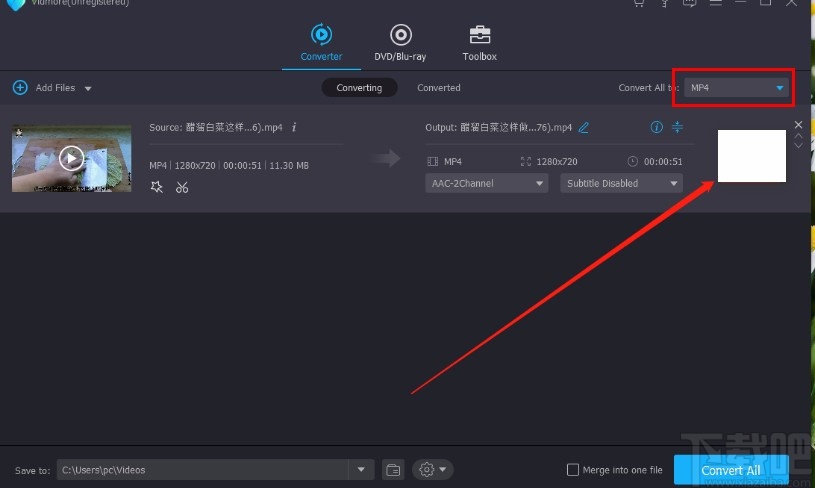Remove the video item with X

click(x=798, y=124)
